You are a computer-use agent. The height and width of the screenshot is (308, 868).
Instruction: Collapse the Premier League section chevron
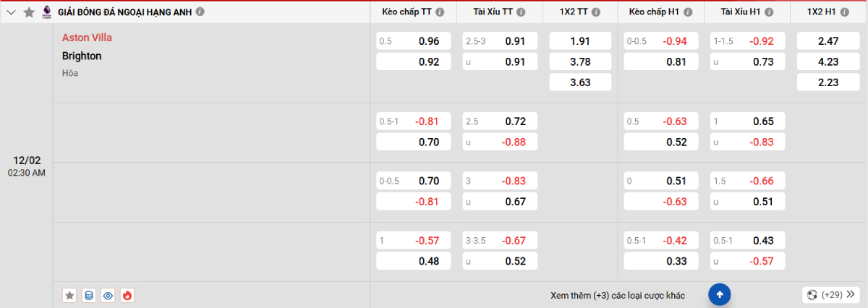point(11,12)
